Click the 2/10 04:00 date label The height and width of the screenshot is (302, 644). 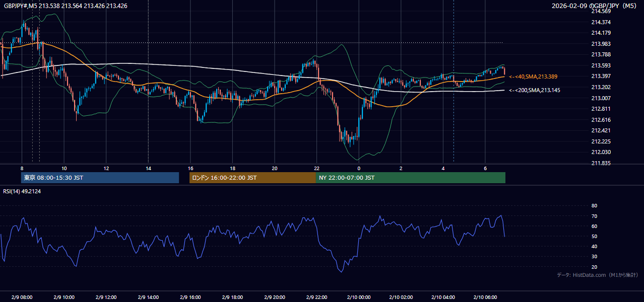(443, 297)
